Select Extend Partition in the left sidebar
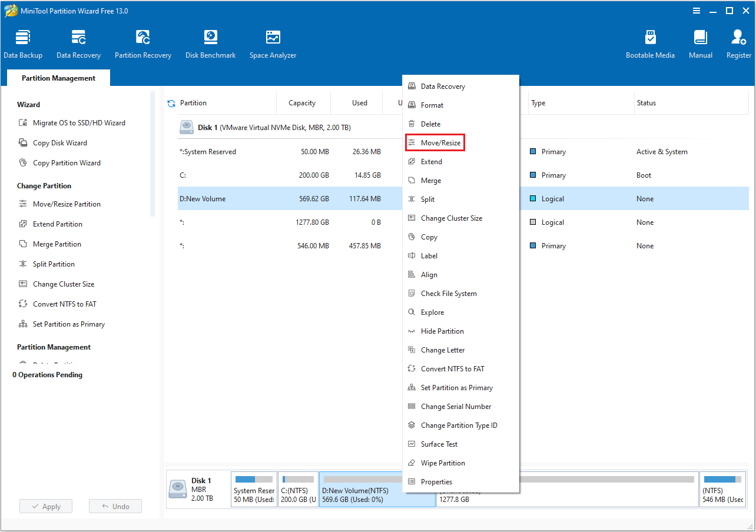Image resolution: width=756 pixels, height=532 pixels. click(50, 224)
